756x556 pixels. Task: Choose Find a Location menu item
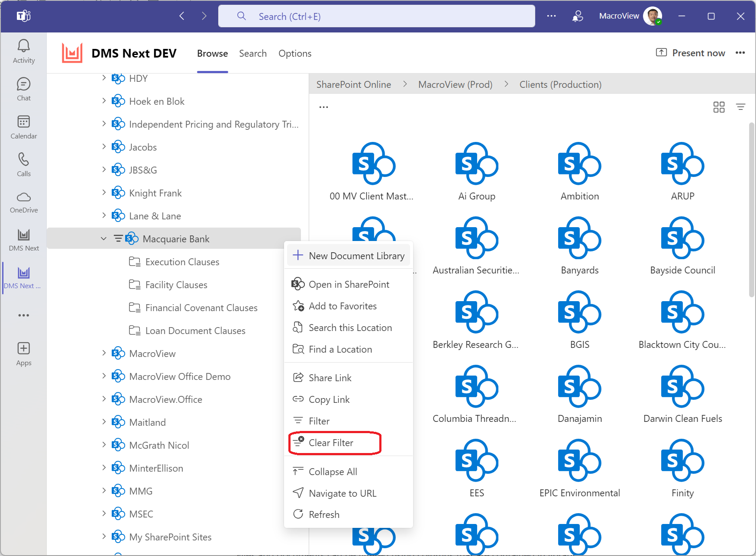[x=349, y=349]
